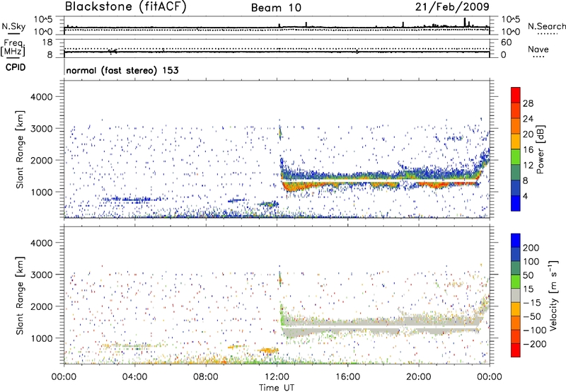The width and height of the screenshot is (566, 392).
Task: Click the date "21/Feb/2009"
Action: coord(452,6)
